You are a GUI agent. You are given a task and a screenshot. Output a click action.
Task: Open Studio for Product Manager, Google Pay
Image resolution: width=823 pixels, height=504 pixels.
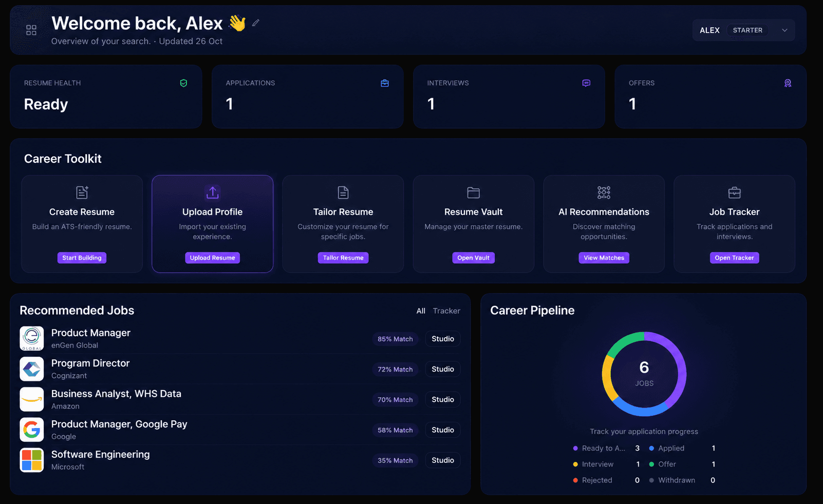point(443,430)
